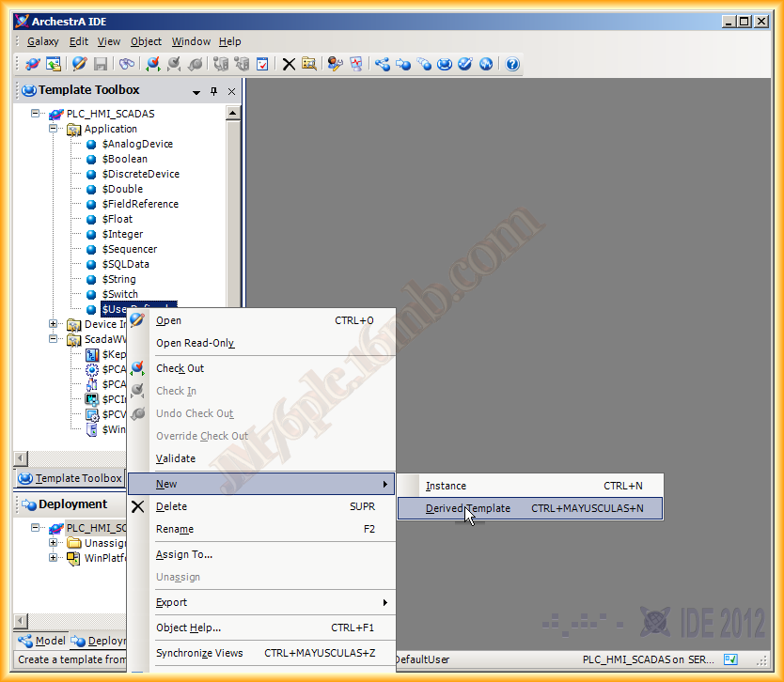Click the black X Delete toolbar icon

(x=289, y=64)
